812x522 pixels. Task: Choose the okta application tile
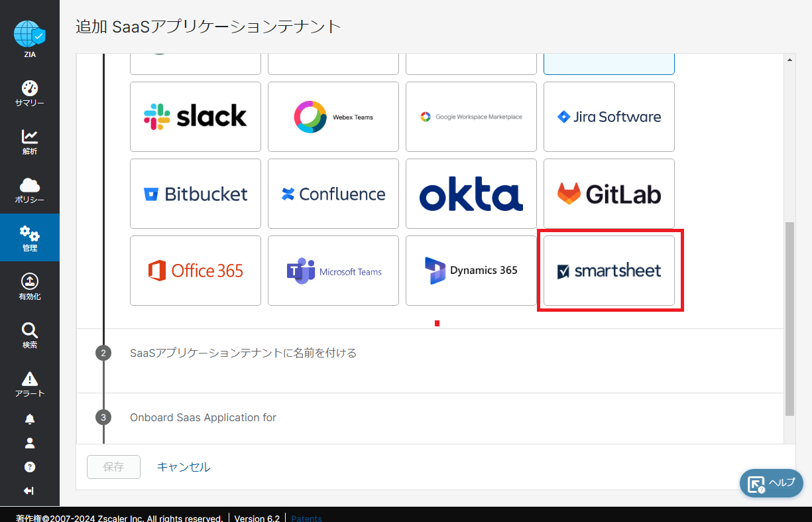click(471, 194)
